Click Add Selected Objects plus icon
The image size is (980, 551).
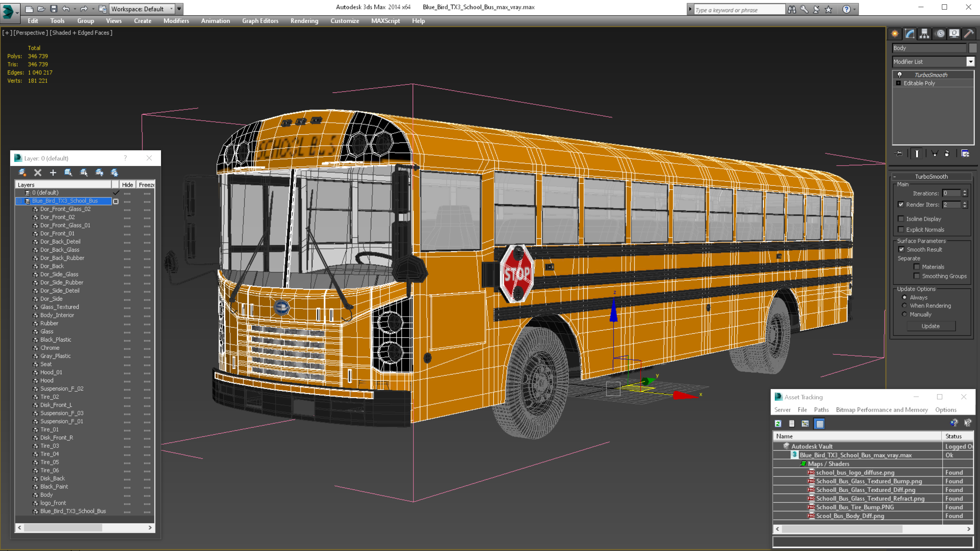[x=53, y=173]
